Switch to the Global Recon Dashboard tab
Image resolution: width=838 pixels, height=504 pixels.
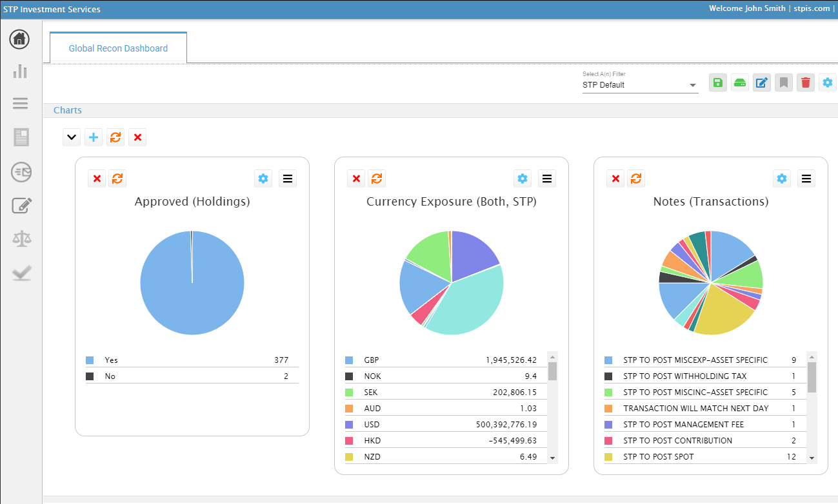[x=117, y=48]
